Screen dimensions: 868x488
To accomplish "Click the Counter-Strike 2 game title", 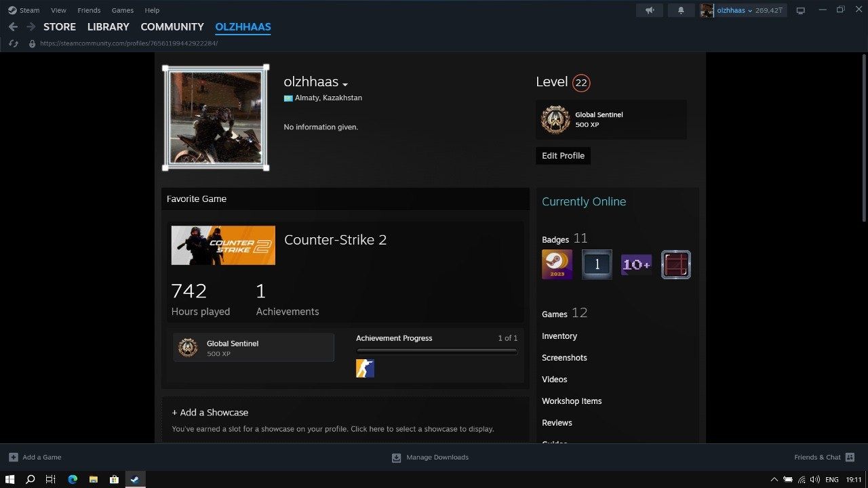I will tap(335, 239).
